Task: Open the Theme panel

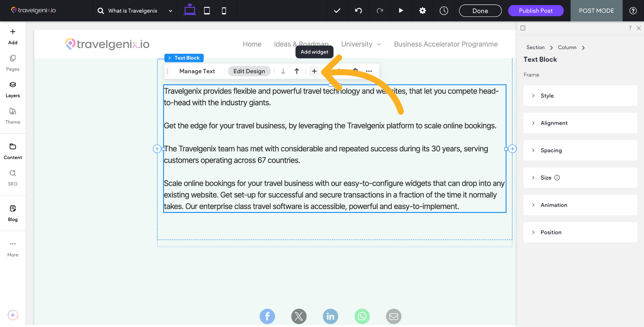Action: pos(13,116)
